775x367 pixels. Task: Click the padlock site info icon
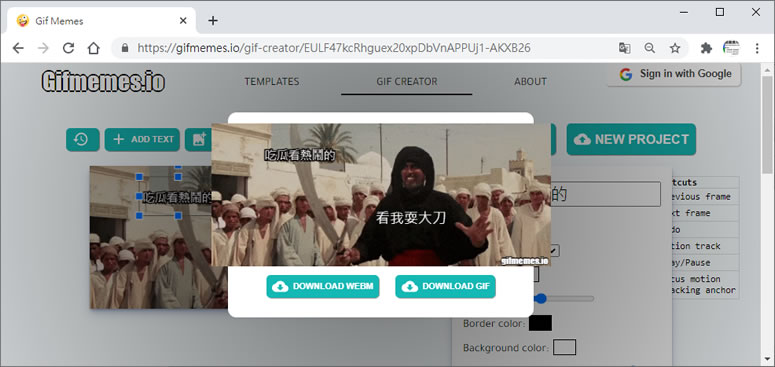(125, 48)
